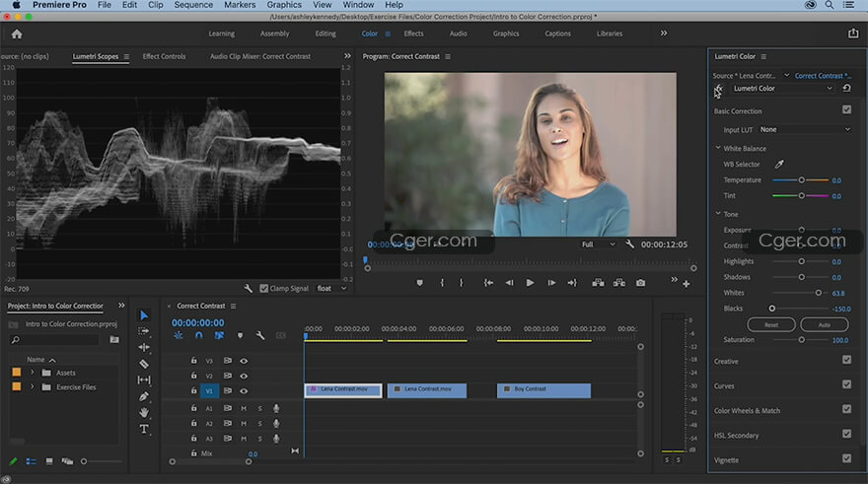The height and width of the screenshot is (484, 868).
Task: Click the Tone Auto button
Action: point(825,324)
